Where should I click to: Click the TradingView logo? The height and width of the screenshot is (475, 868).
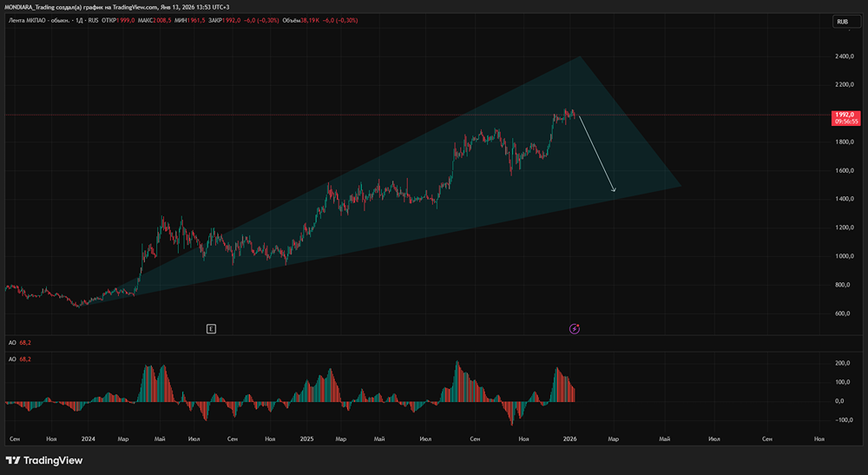(44, 460)
